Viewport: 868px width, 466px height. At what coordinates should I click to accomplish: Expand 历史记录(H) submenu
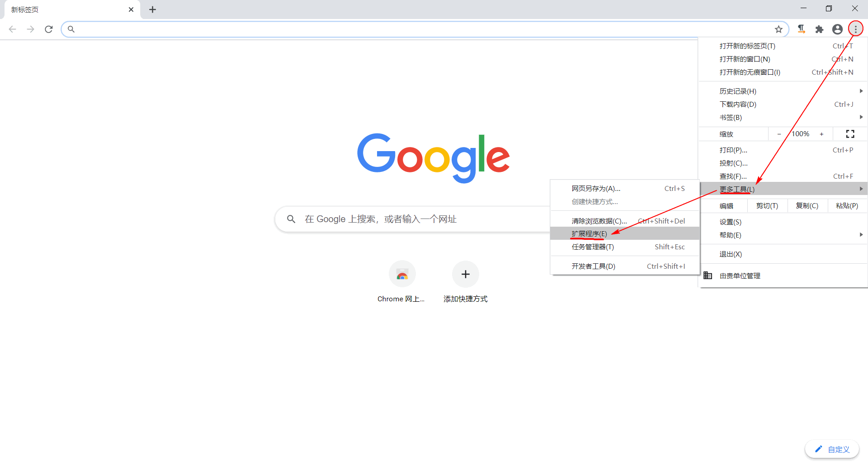(783, 91)
